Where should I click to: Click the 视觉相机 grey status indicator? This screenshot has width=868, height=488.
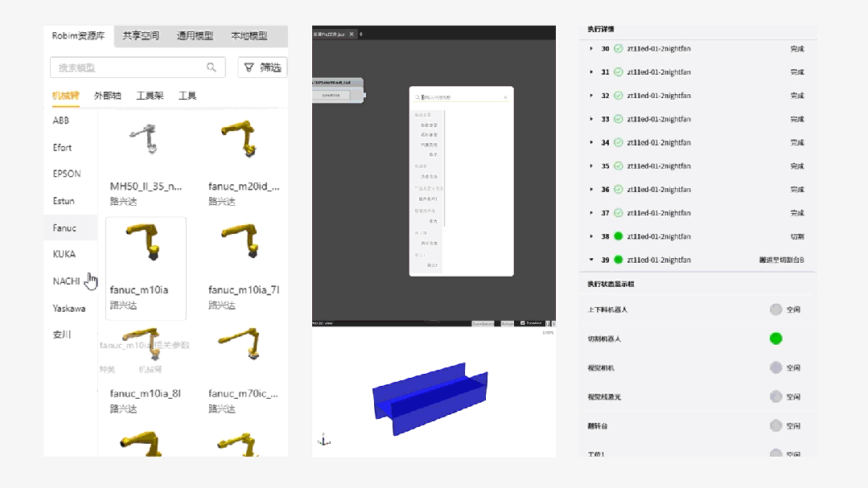pyautogui.click(x=775, y=367)
